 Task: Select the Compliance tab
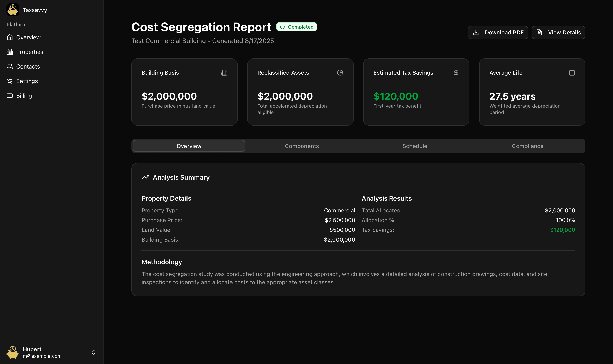click(528, 146)
